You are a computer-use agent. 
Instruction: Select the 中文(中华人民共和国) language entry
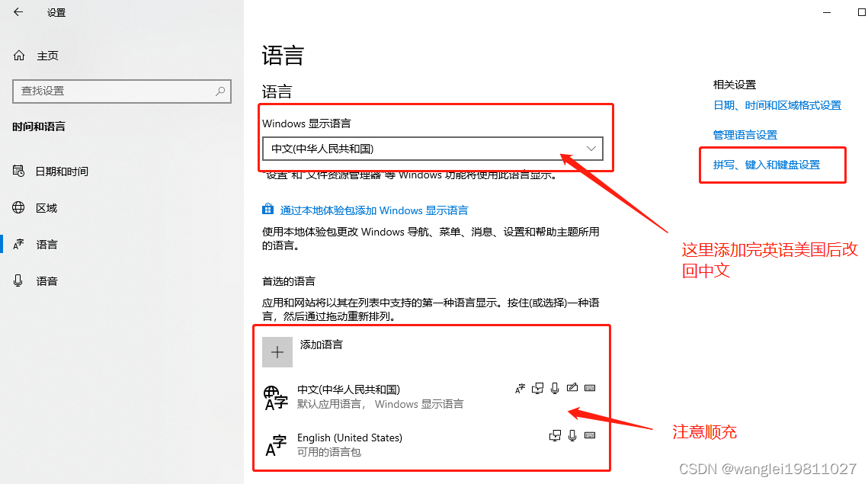tap(431, 397)
